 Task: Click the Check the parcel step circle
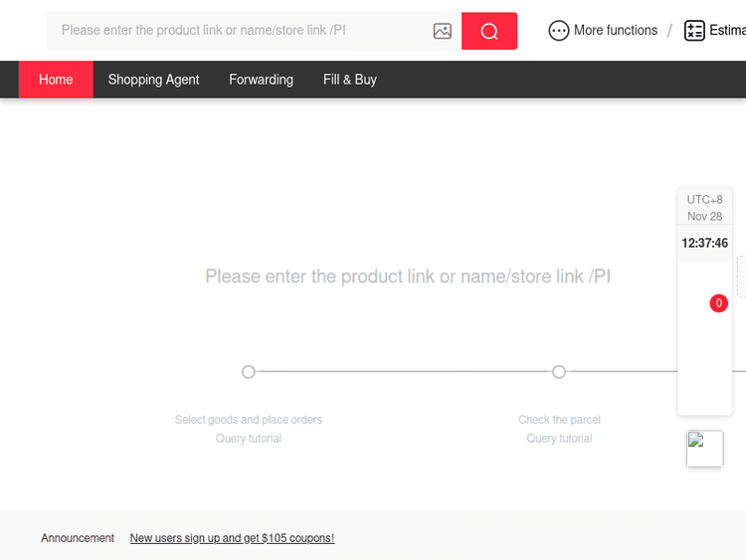pyautogui.click(x=559, y=372)
